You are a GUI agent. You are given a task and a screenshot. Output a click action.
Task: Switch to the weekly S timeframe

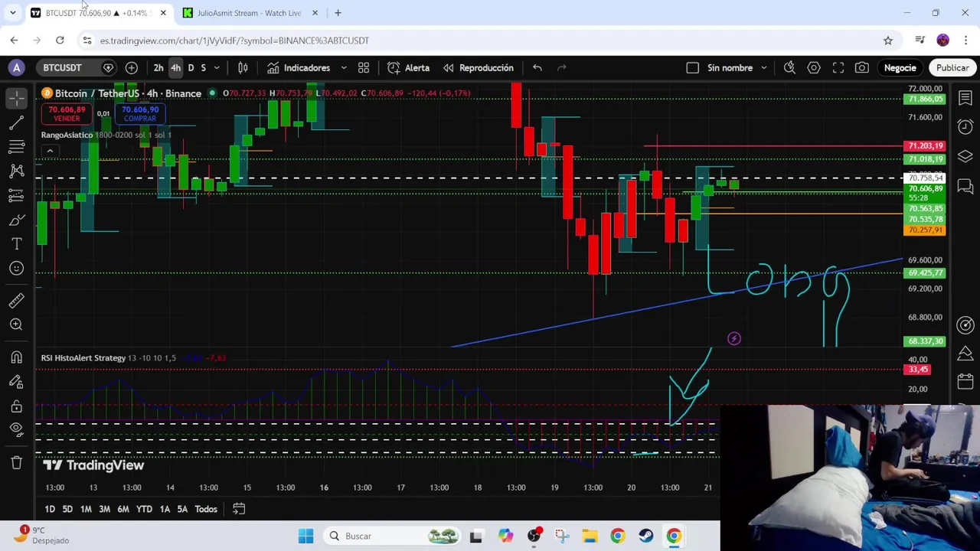203,68
